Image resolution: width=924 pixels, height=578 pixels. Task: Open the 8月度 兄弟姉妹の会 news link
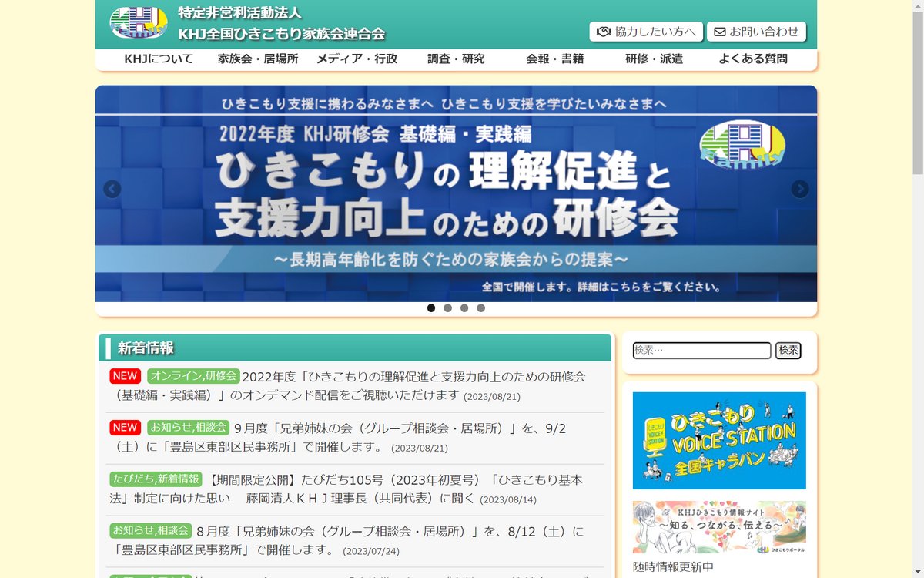coord(346,540)
